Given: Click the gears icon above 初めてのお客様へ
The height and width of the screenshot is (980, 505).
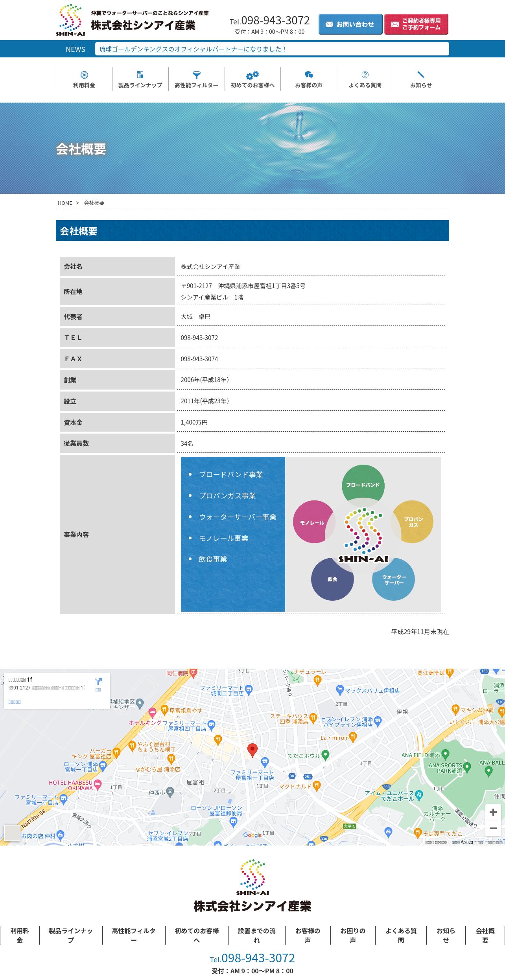Looking at the screenshot, I should pyautogui.click(x=252, y=75).
